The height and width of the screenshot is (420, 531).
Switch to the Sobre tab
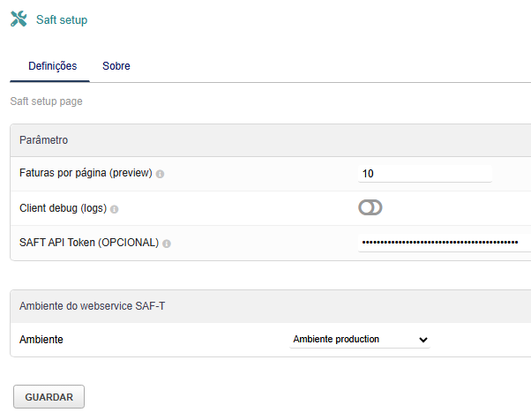tap(116, 66)
